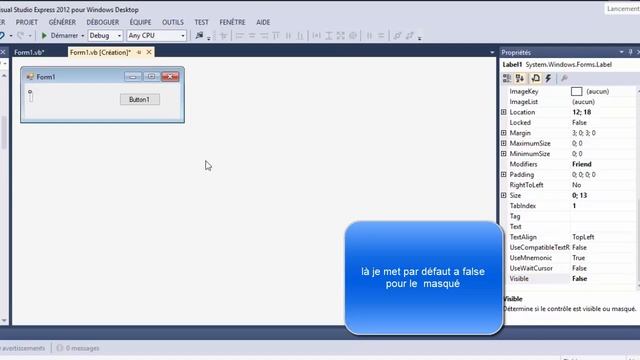Close the Propriétés panel with its X

pos(638,52)
